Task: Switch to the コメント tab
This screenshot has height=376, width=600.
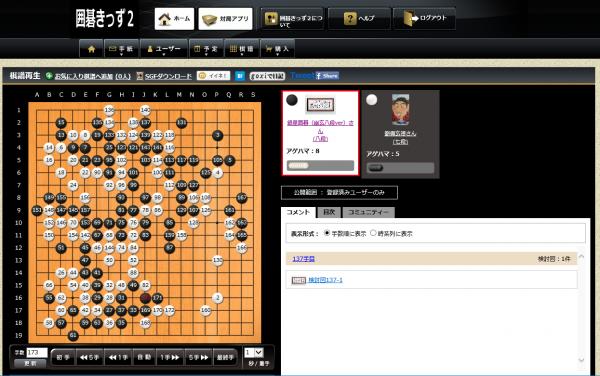Action: (x=298, y=212)
